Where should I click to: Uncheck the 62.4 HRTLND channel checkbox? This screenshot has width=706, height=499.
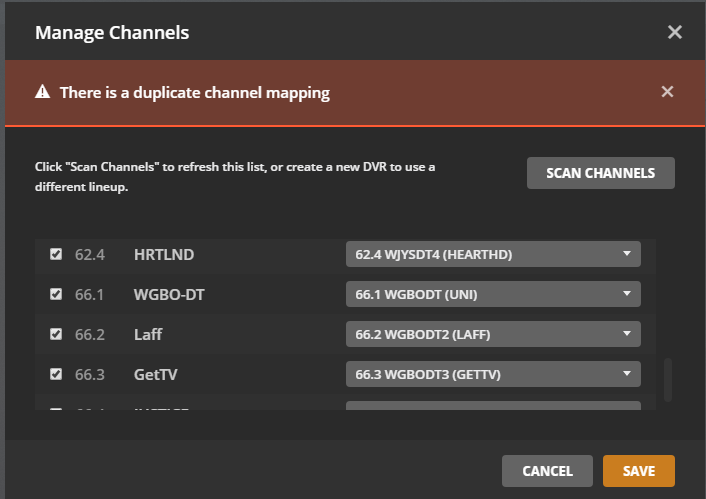click(56, 254)
